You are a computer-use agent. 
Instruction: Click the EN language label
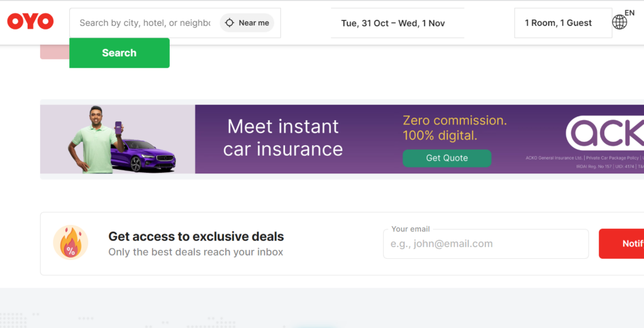pos(630,13)
